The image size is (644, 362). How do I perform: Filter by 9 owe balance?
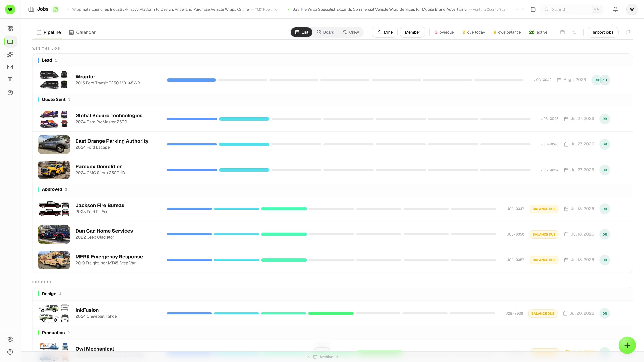507,32
